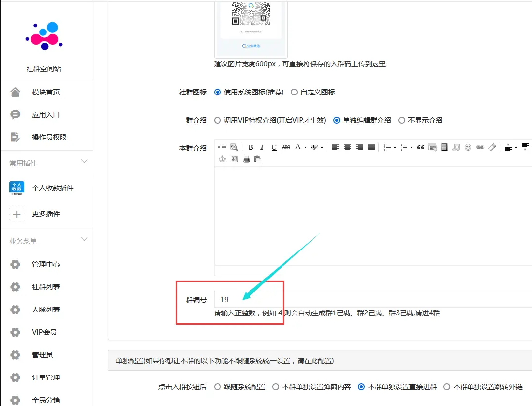Insert blockquote in editor
Viewport: 532px width, 406px height.
pos(421,147)
